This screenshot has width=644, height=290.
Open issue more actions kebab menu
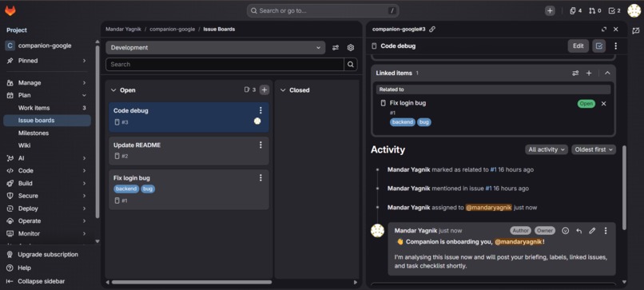[615, 46]
